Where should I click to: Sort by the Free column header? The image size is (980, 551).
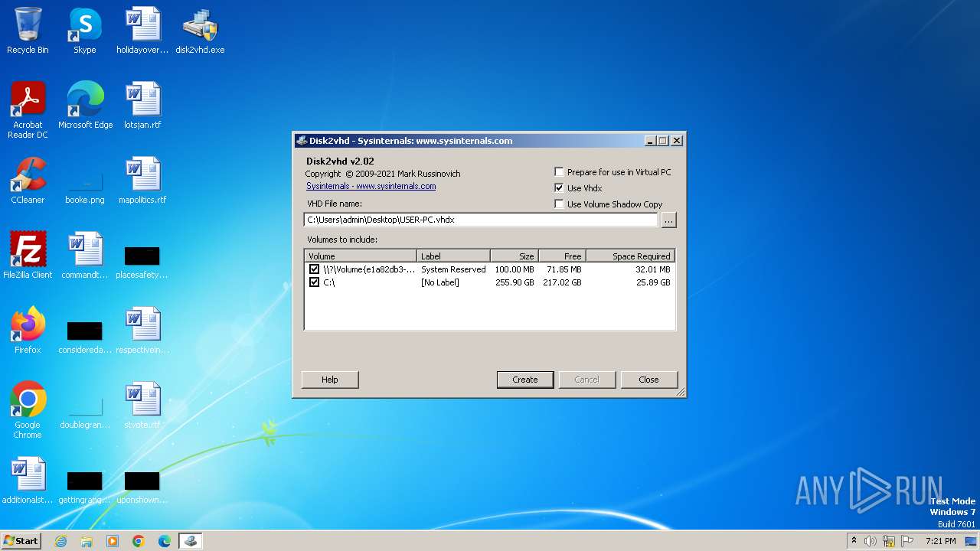coord(562,256)
